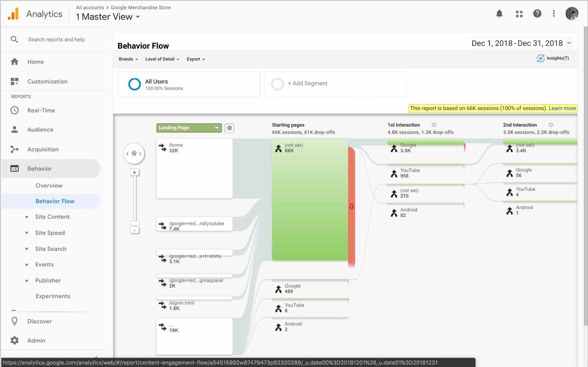The width and height of the screenshot is (588, 367).
Task: Open the Level of Detail menu
Action: pyautogui.click(x=162, y=59)
